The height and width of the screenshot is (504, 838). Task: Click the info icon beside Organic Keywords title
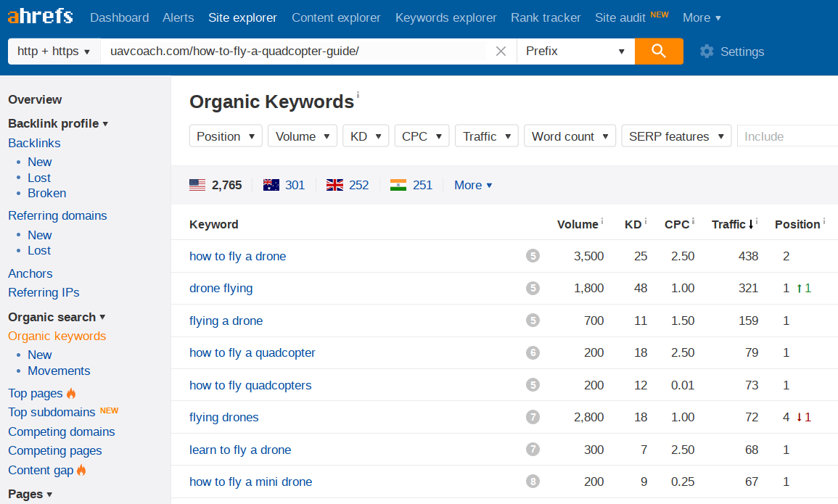click(358, 94)
